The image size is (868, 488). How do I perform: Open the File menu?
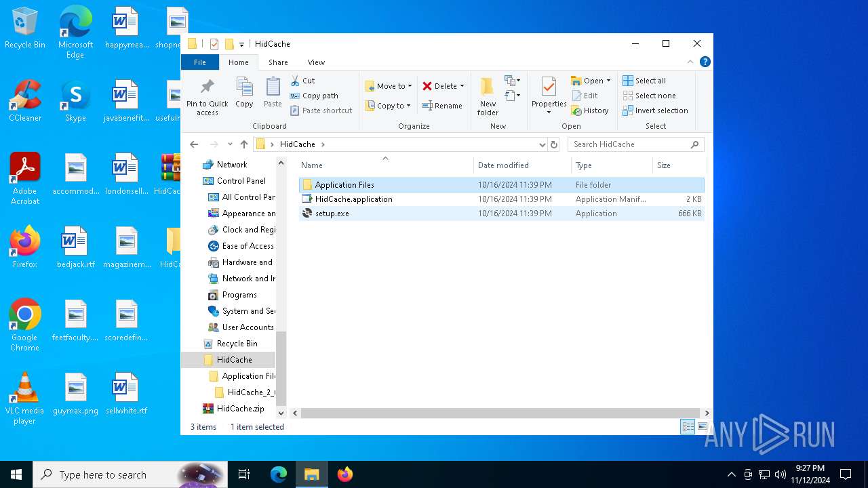pos(200,62)
